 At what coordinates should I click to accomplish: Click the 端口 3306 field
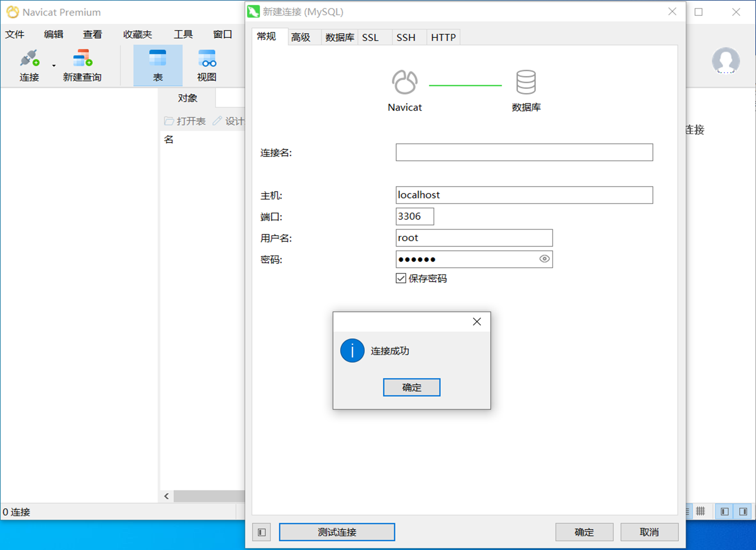click(415, 216)
